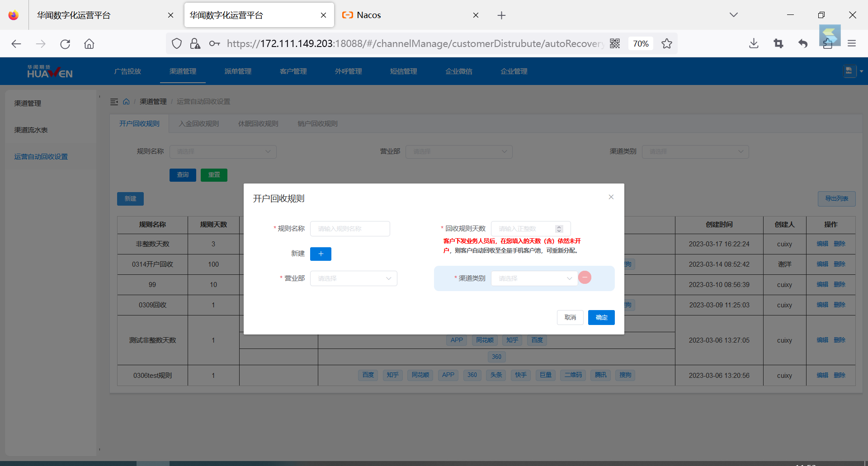Switch to the 休眠回收规则 tab
Viewport: 868px width, 466px height.
point(258,124)
